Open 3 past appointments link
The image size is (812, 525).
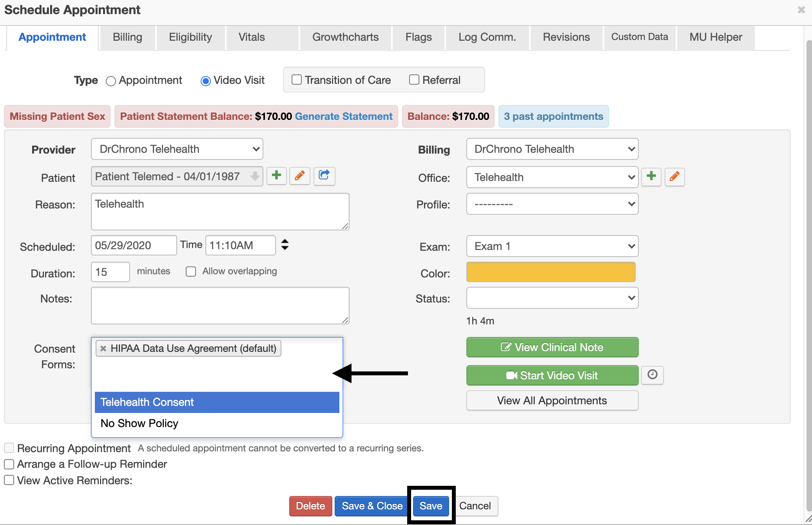(553, 116)
